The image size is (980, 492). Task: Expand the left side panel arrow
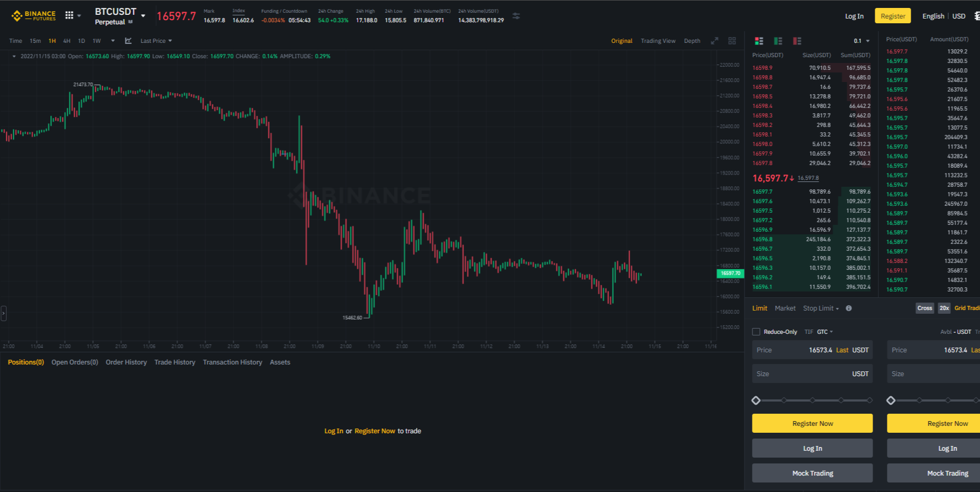click(3, 313)
